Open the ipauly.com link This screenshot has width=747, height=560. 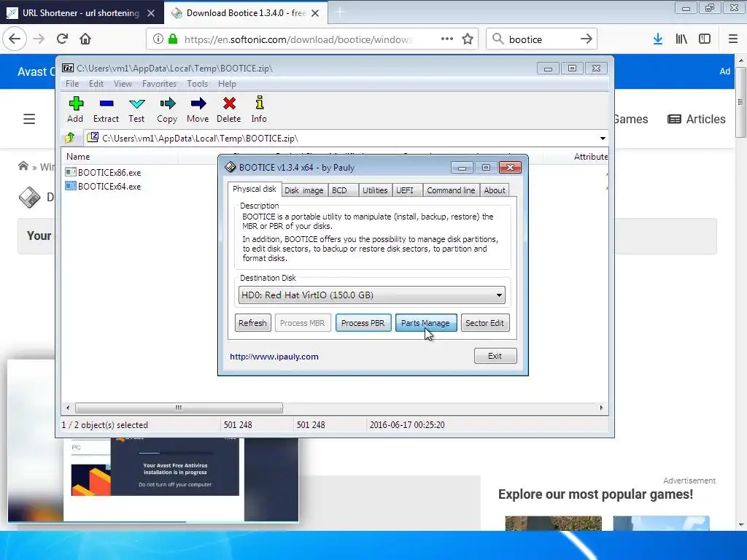tap(274, 357)
